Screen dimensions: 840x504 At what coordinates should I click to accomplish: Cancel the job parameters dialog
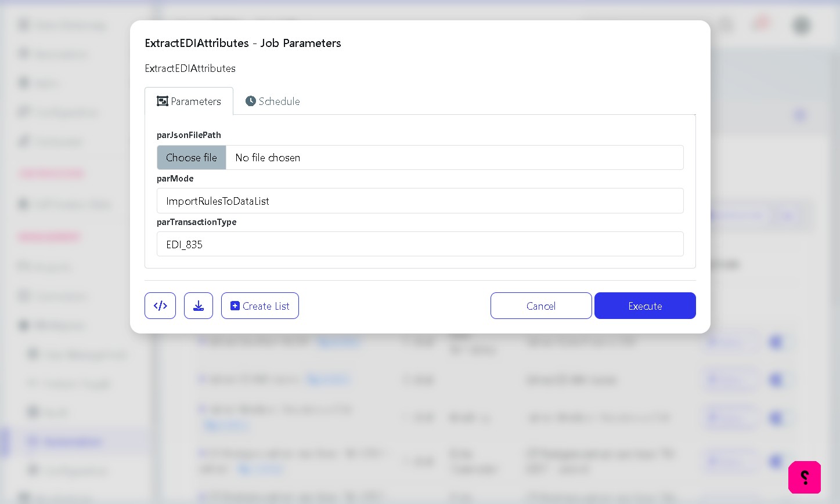tap(541, 306)
